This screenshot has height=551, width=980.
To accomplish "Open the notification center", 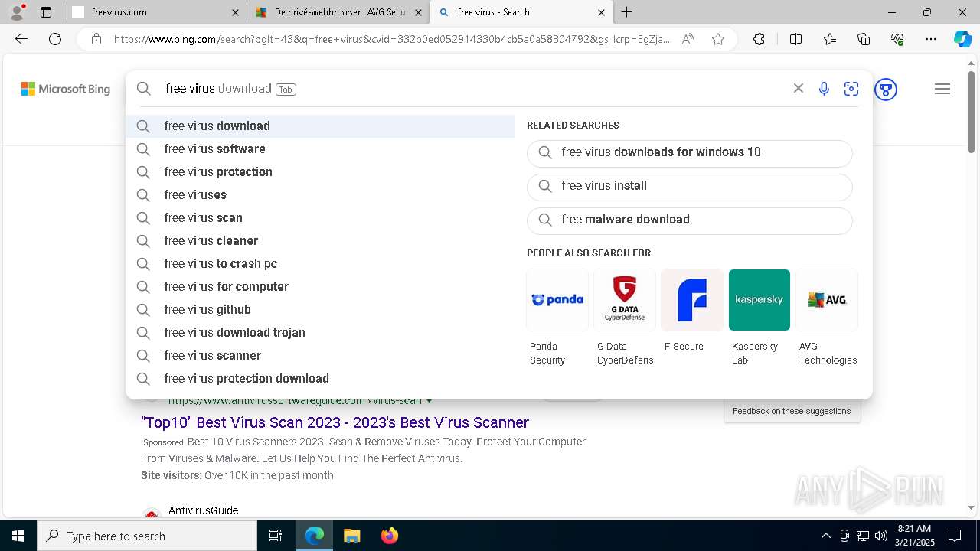I will [x=955, y=536].
